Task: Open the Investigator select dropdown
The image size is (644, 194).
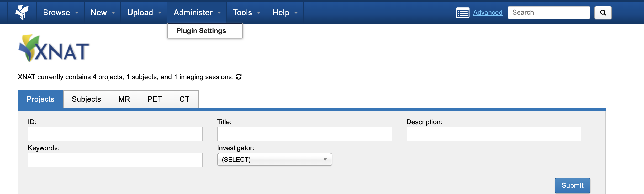Action: tap(274, 159)
